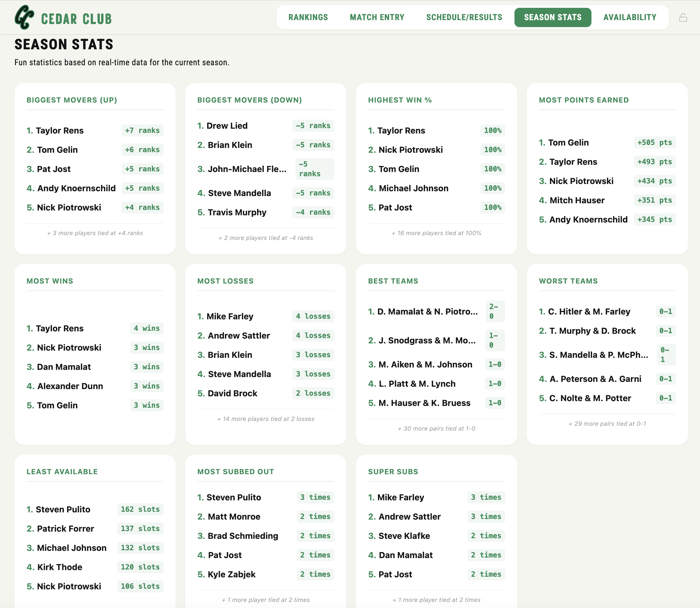
Task: Select 'C. Nolte & M. Potter' team
Action: 590,398
